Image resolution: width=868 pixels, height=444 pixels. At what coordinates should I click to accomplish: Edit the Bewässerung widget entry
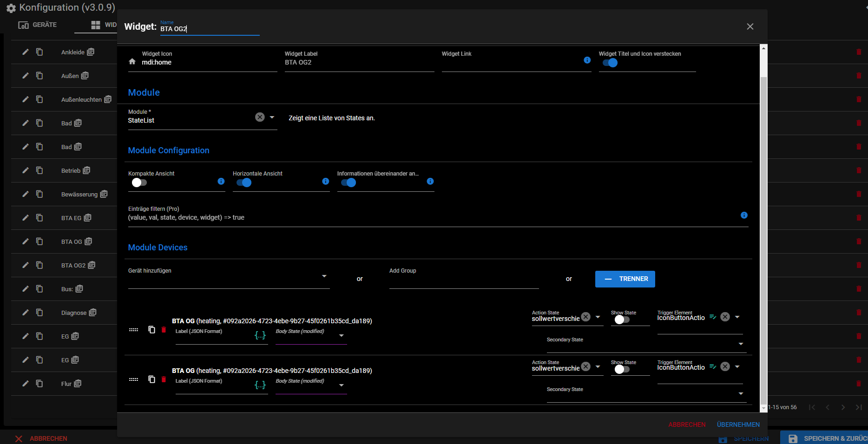(26, 194)
